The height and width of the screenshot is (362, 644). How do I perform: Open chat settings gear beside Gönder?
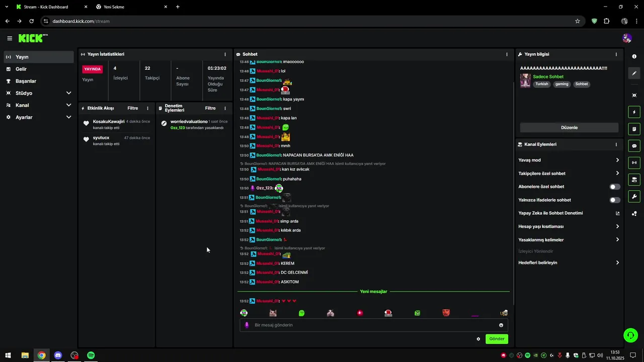pyautogui.click(x=478, y=339)
